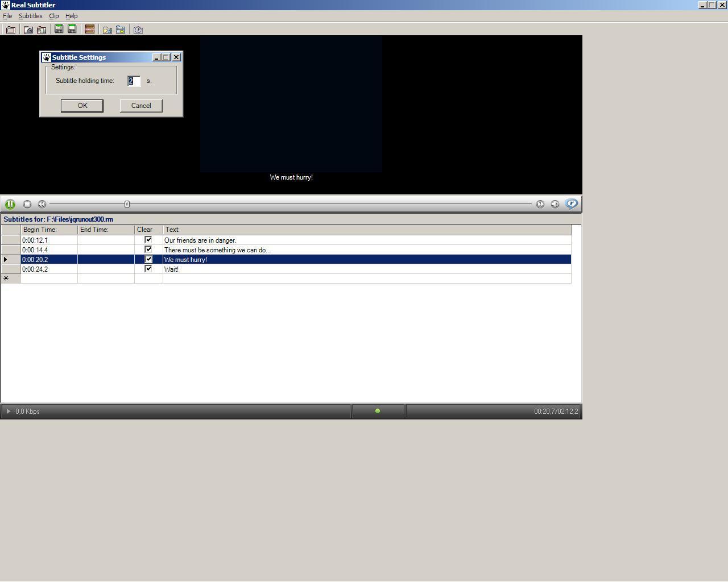Click the blue folder with sliders toolbar icon
Screen dimensions: 728x582
click(x=121, y=30)
